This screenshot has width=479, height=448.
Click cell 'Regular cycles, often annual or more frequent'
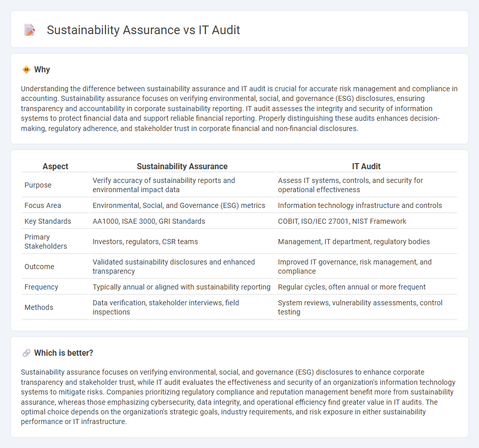pyautogui.click(x=366, y=287)
